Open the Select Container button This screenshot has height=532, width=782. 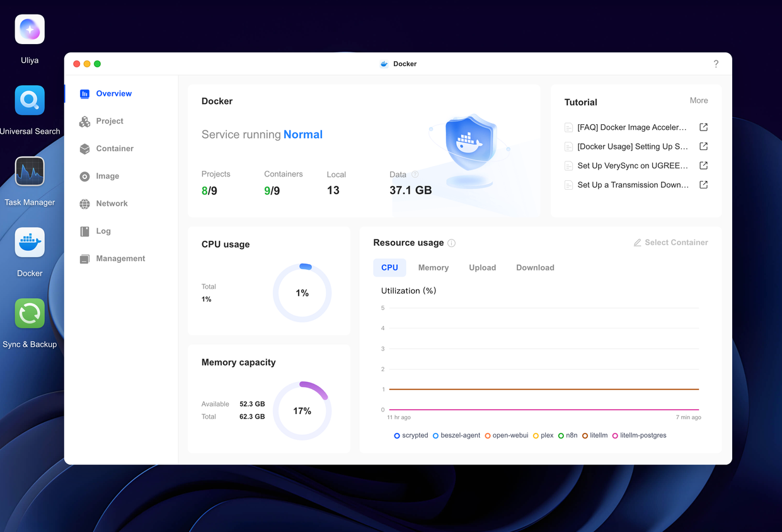point(670,243)
